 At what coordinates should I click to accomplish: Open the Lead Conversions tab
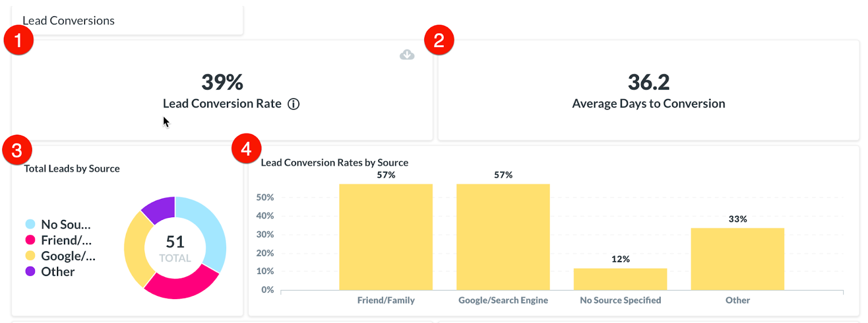click(x=69, y=21)
